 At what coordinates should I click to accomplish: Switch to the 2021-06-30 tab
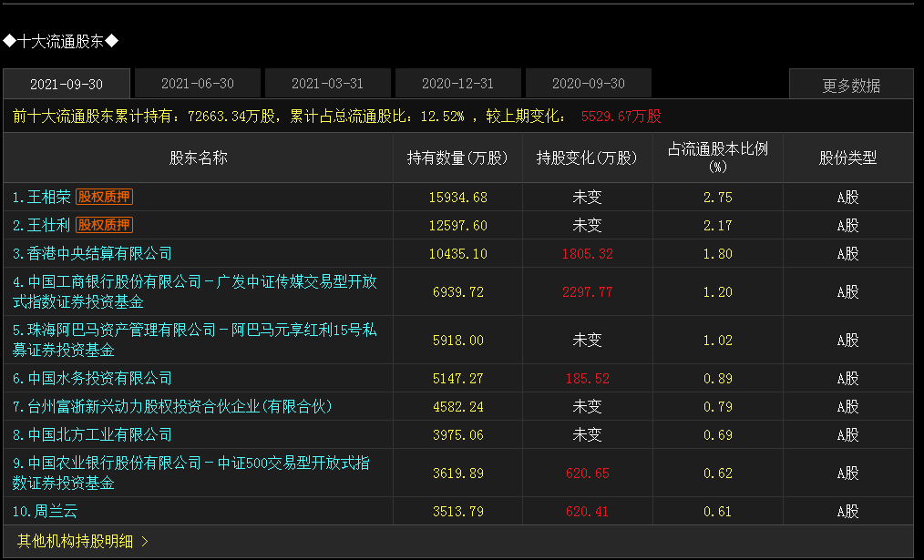coord(198,84)
